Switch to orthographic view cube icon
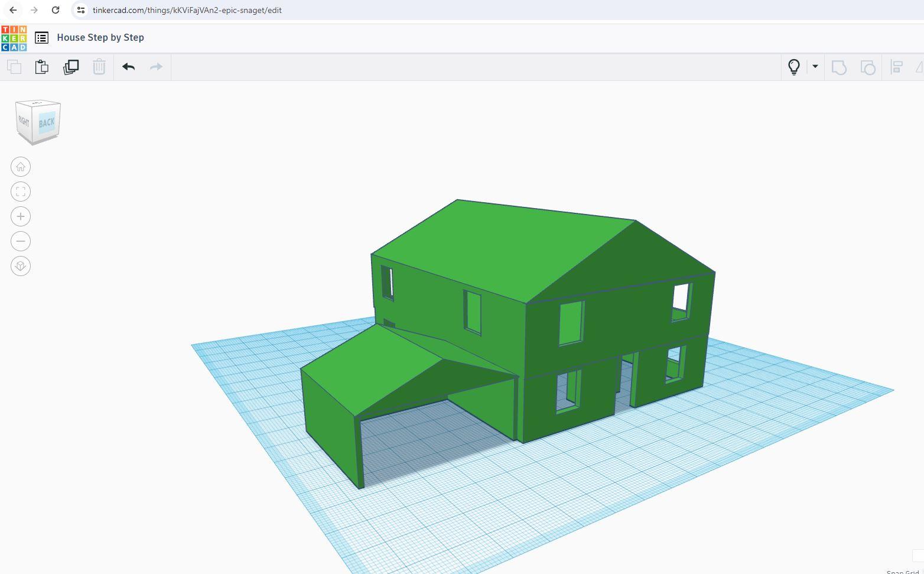This screenshot has height=574, width=924. (21, 266)
